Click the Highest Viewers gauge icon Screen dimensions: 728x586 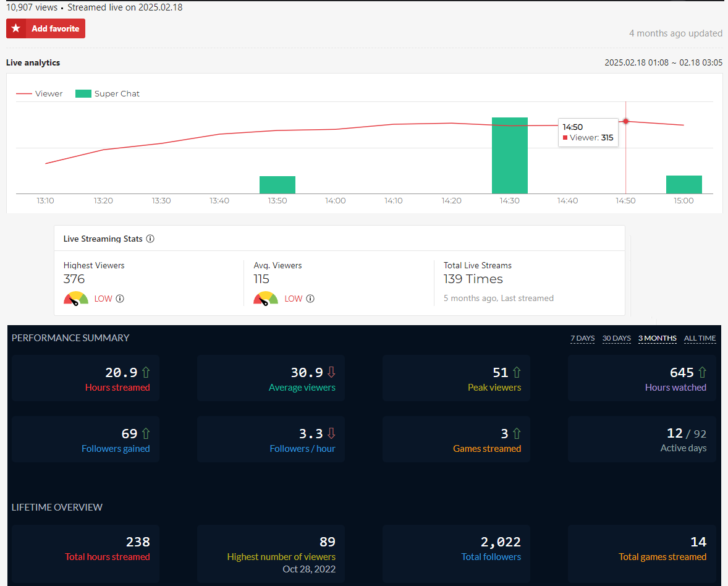pos(76,299)
